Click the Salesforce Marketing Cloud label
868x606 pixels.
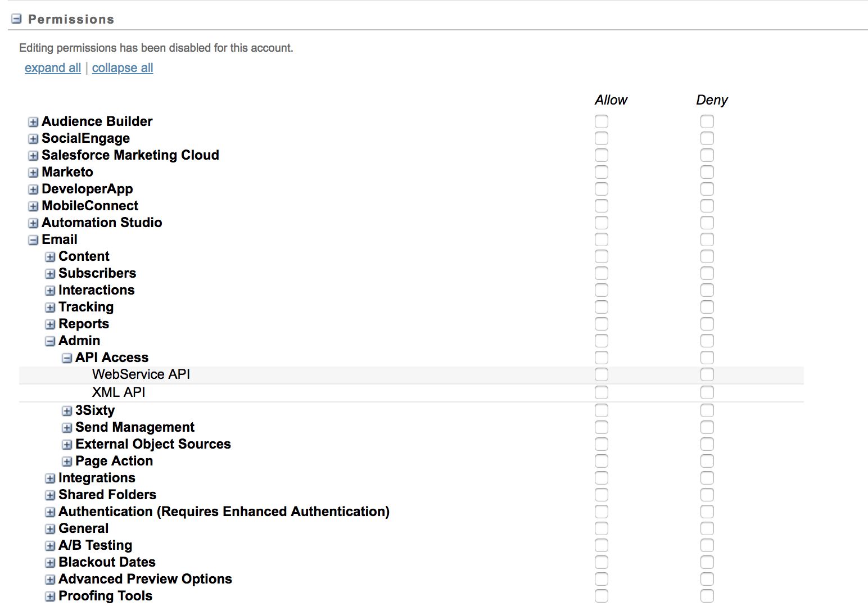click(130, 155)
